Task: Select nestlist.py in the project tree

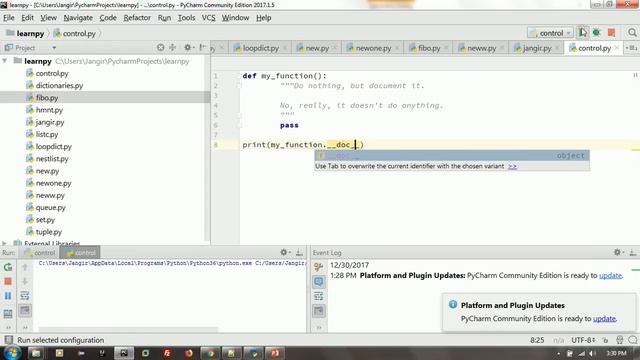Action: (52, 159)
